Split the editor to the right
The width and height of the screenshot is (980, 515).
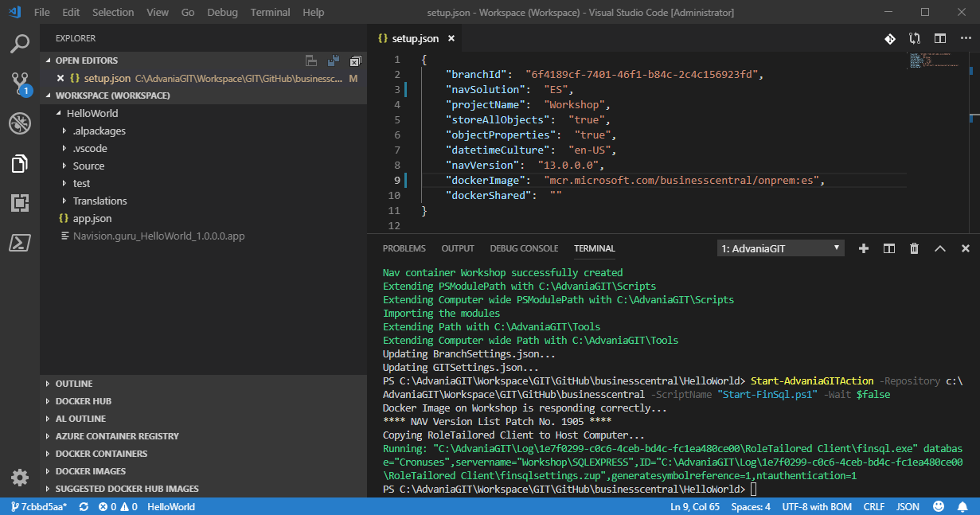point(940,38)
